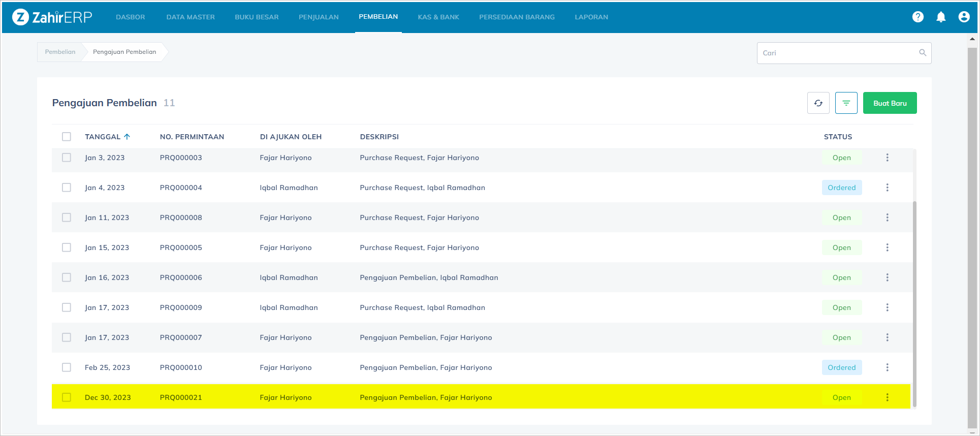Tick the select-all header checkbox

[x=67, y=137]
